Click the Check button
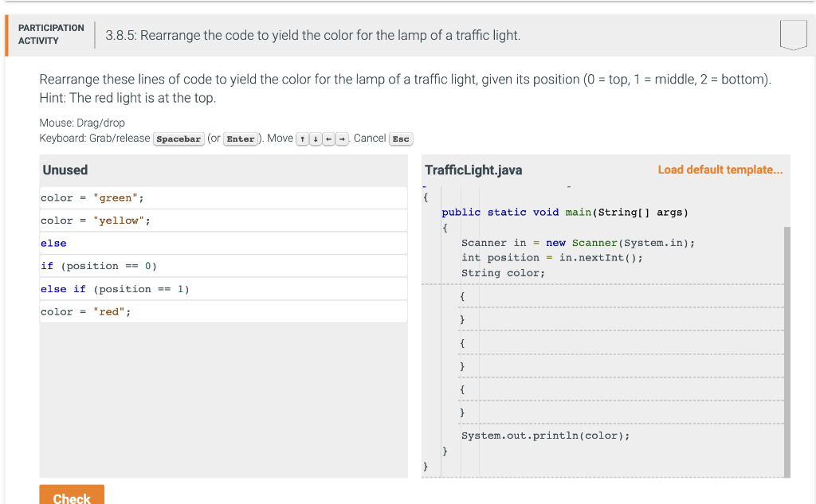Viewport: 816px width, 504px height. click(72, 498)
